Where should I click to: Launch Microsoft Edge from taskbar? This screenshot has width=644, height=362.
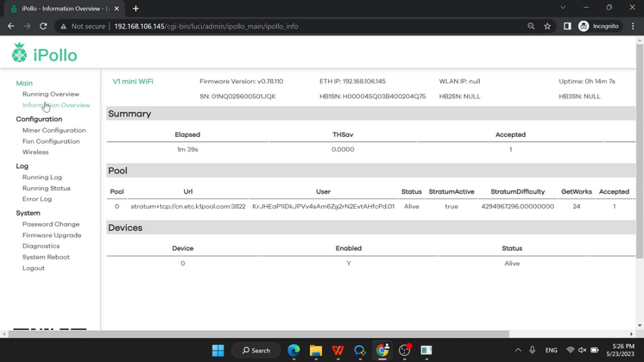point(293,351)
